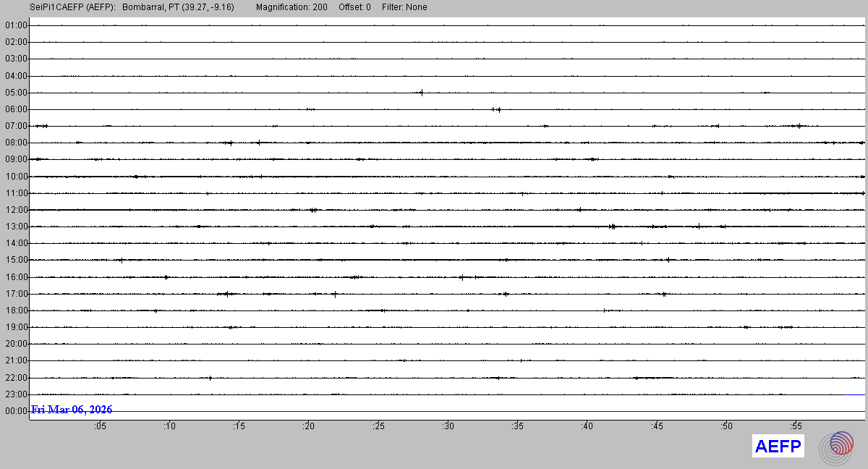Click the Magnification: 200 label
Image resolution: width=868 pixels, height=469 pixels.
(x=292, y=7)
